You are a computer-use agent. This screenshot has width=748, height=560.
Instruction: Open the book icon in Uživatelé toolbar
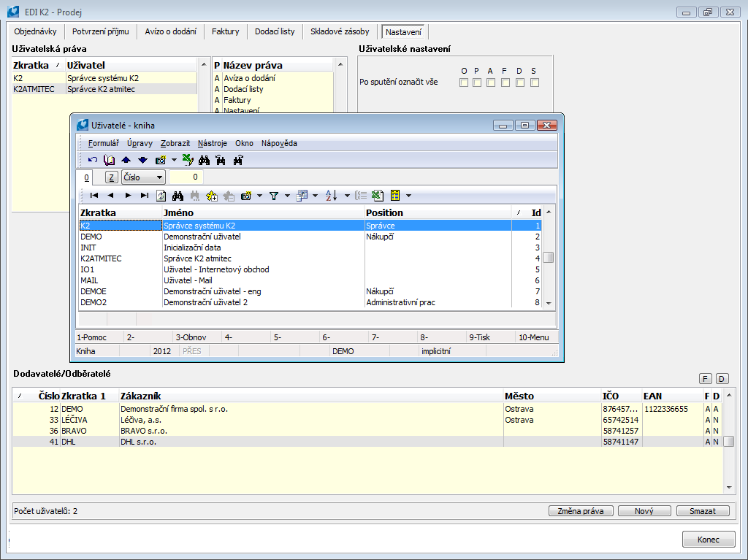[x=110, y=160]
